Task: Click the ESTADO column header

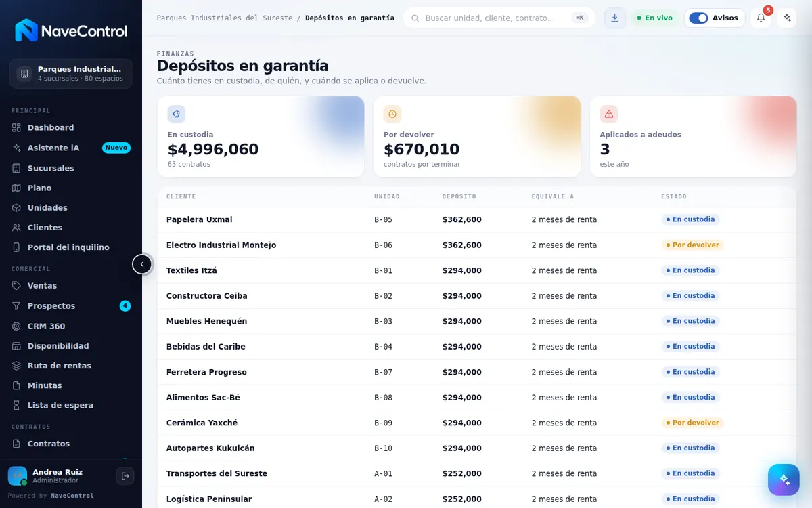Action: tap(674, 196)
